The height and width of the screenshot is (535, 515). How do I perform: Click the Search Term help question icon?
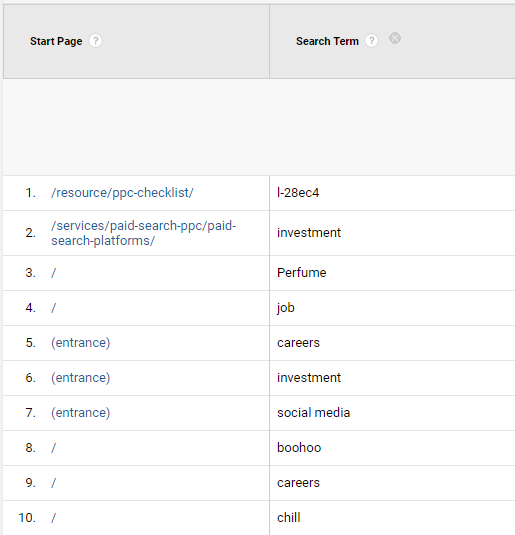[x=372, y=41]
